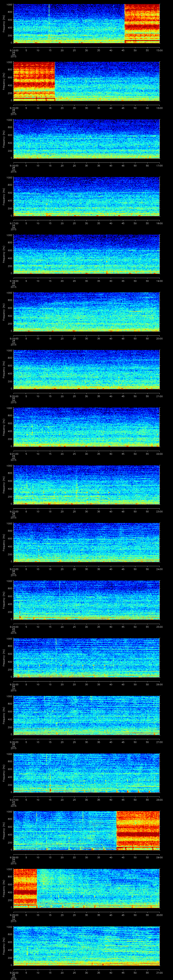Open the spectrogram panel starting at 9:16:00

point(86,139)
